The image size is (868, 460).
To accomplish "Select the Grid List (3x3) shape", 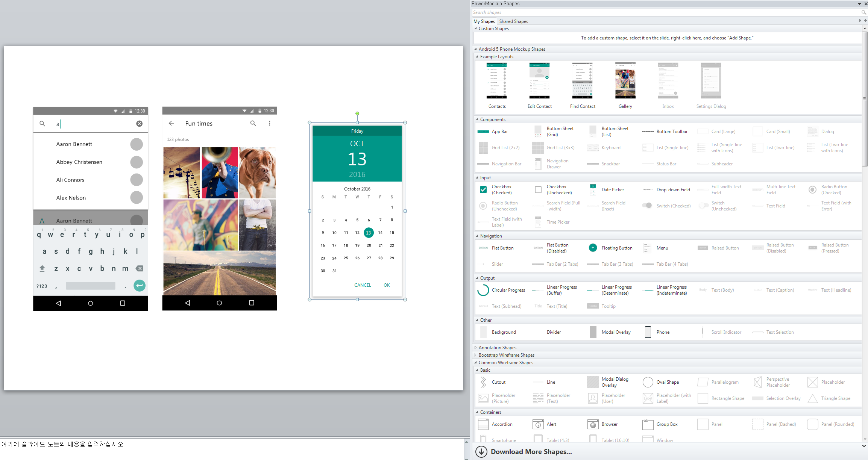I will (x=554, y=148).
